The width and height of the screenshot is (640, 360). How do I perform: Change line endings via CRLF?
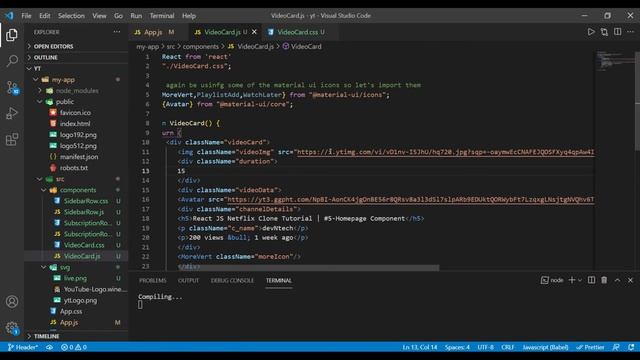[x=507, y=347]
